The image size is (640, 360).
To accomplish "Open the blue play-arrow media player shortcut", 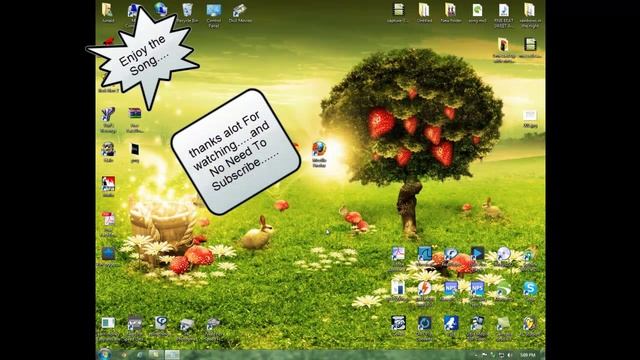I will [x=477, y=253].
